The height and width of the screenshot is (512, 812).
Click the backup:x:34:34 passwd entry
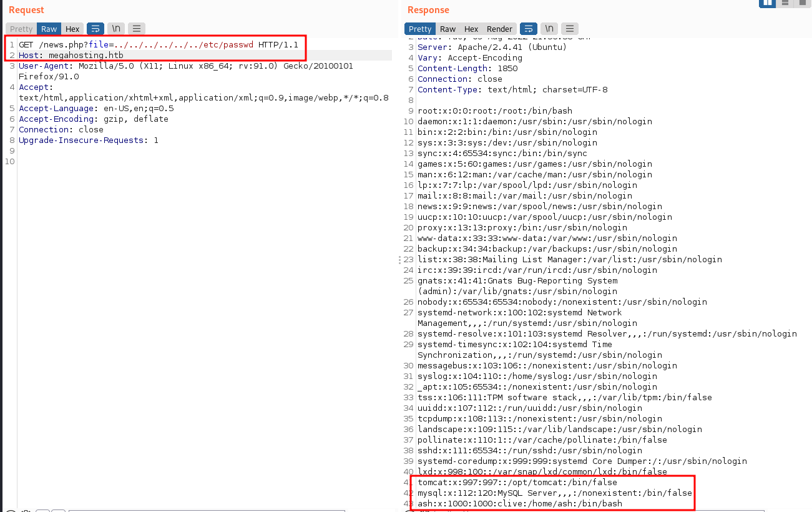click(x=547, y=249)
